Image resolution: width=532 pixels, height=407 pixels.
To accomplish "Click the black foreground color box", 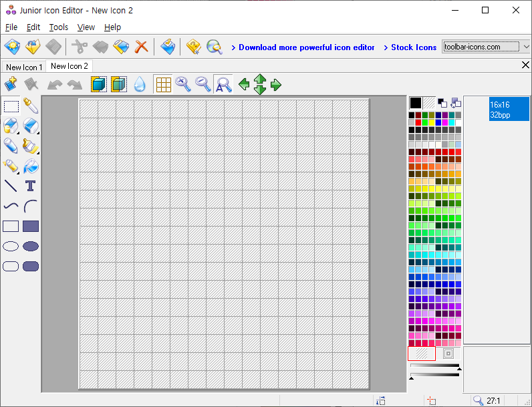I will point(415,103).
